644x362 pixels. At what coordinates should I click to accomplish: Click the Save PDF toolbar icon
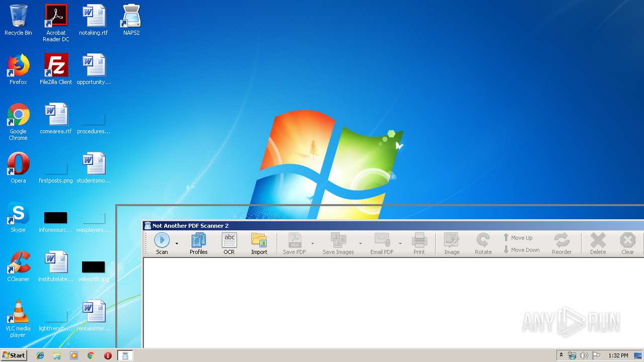click(x=294, y=244)
